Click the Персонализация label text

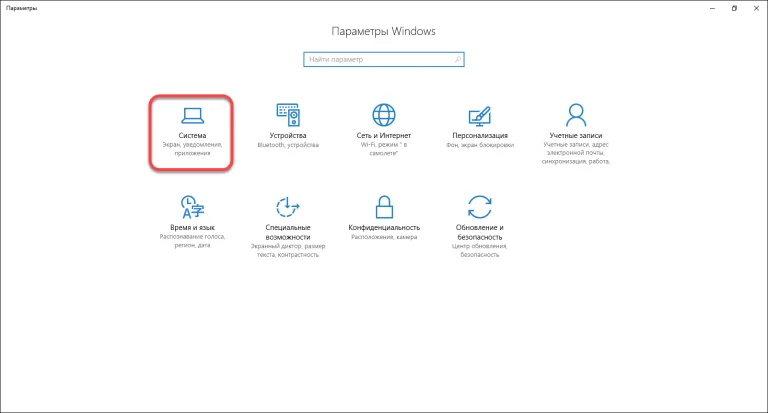(480, 135)
